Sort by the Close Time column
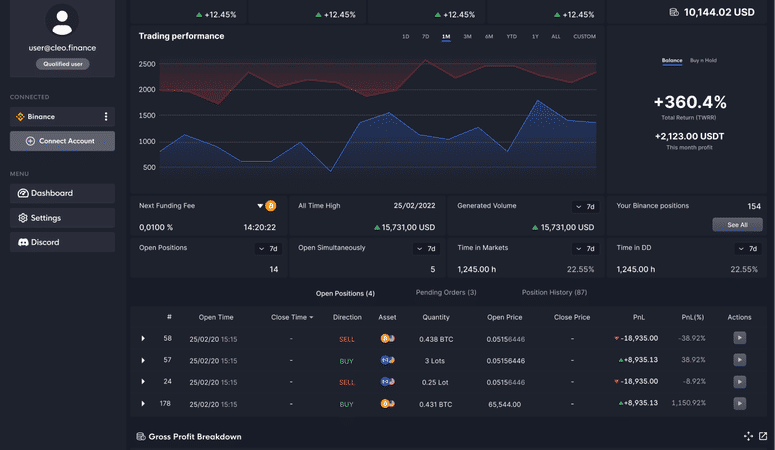The width and height of the screenshot is (775, 450). coord(292,317)
